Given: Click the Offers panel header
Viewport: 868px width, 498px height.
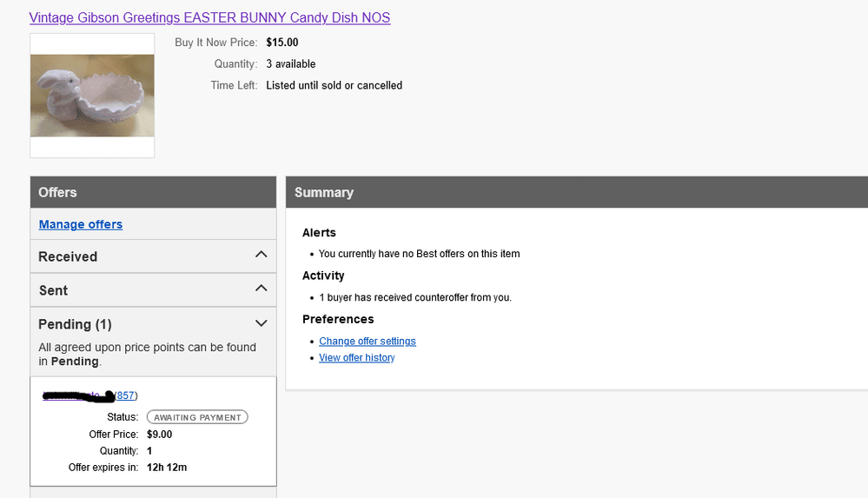Looking at the screenshot, I should click(x=153, y=192).
